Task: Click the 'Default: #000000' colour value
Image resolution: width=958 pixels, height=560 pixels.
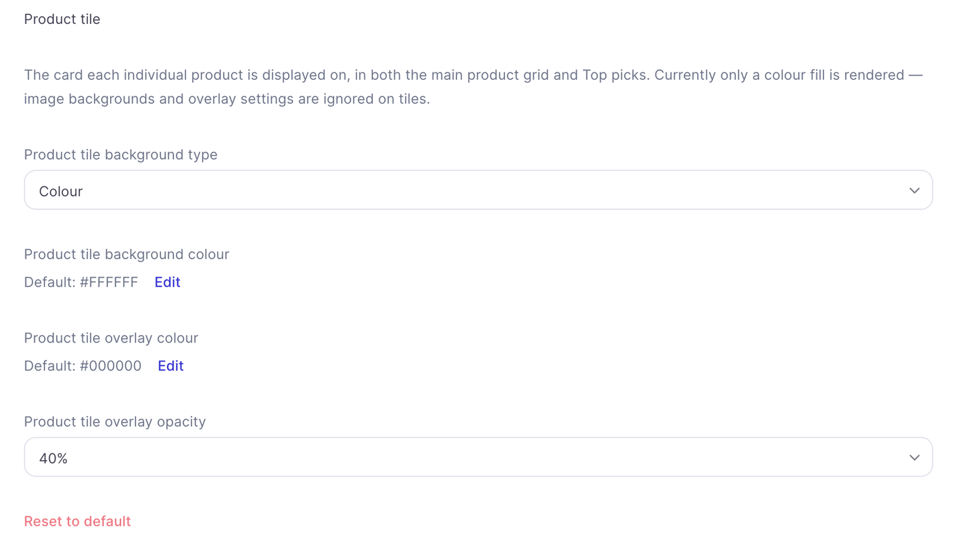Action: 83,366
